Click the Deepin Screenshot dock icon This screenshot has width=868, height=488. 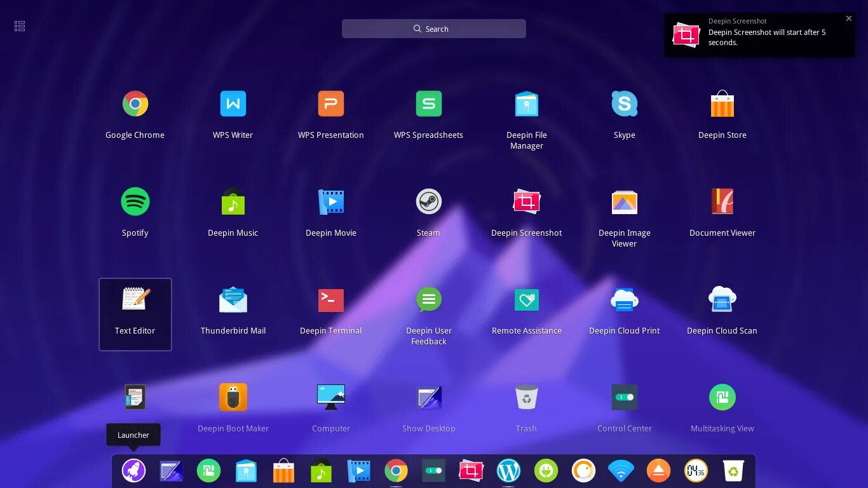coord(471,471)
